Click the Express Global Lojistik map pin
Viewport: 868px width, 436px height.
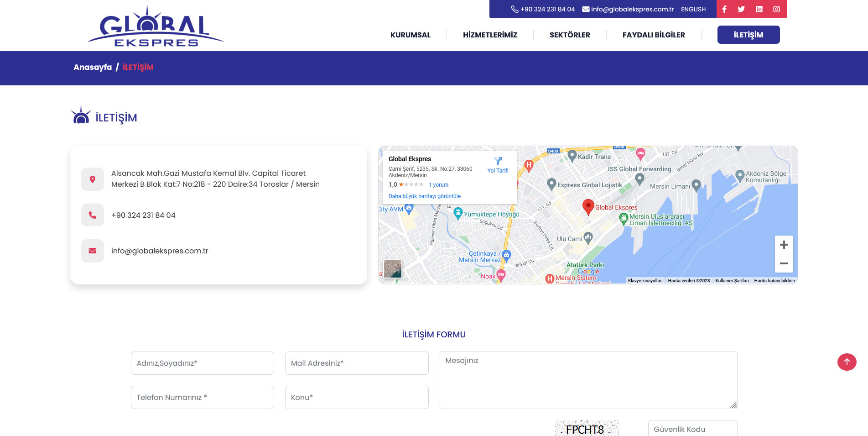pyautogui.click(x=551, y=184)
